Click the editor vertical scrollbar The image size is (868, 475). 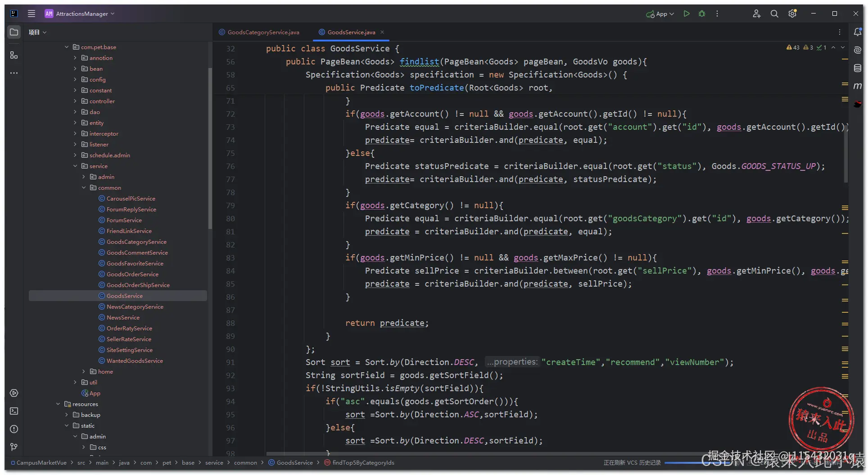(846, 153)
